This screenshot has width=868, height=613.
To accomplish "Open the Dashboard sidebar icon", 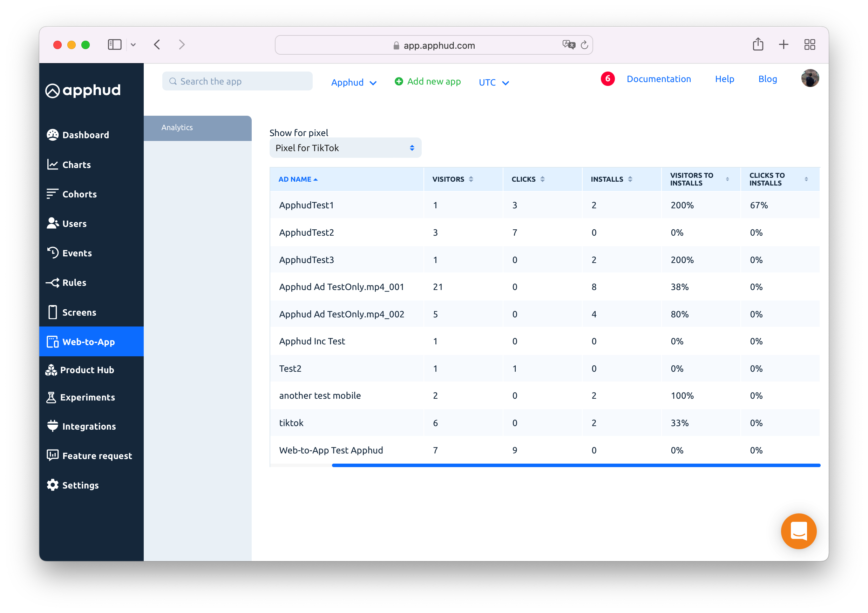I will (x=53, y=135).
